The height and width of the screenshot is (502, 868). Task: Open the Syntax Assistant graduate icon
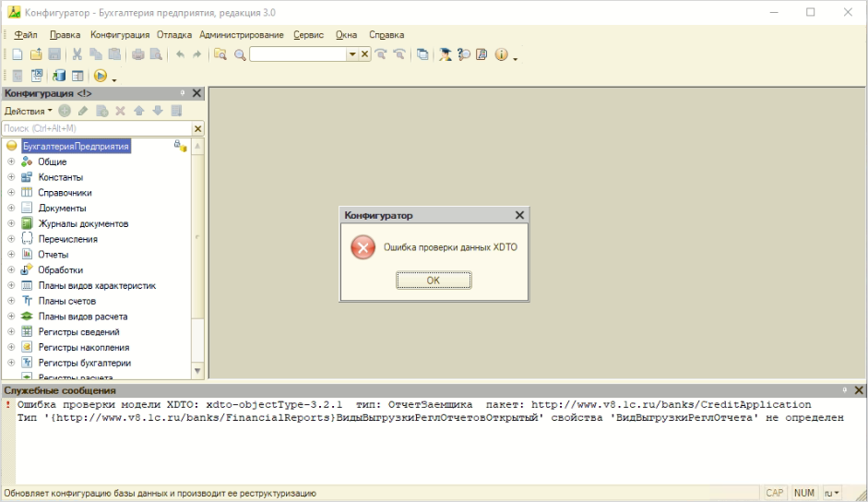446,54
